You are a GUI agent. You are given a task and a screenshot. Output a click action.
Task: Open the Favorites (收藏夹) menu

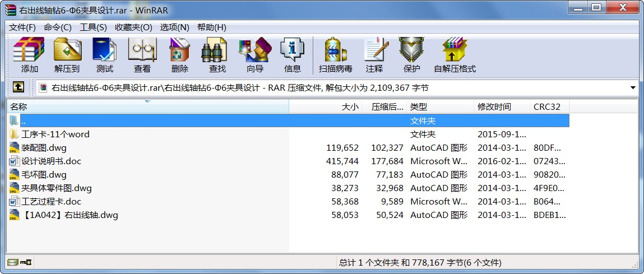click(x=133, y=27)
